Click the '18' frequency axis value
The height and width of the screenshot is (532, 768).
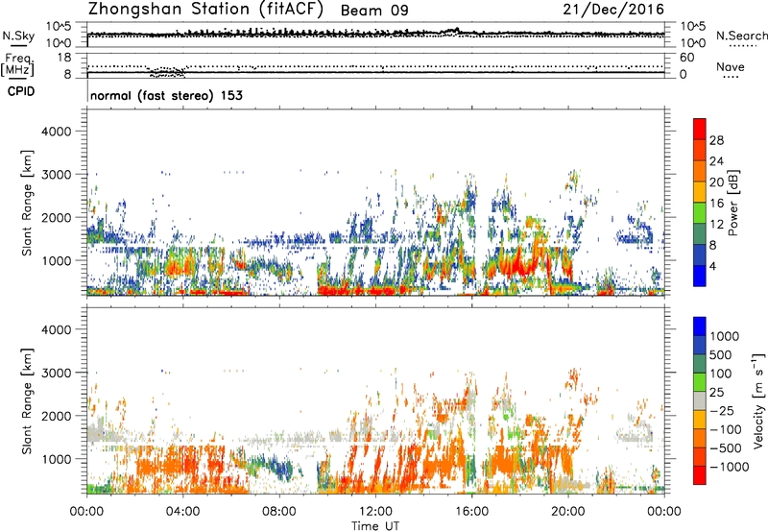(x=63, y=58)
